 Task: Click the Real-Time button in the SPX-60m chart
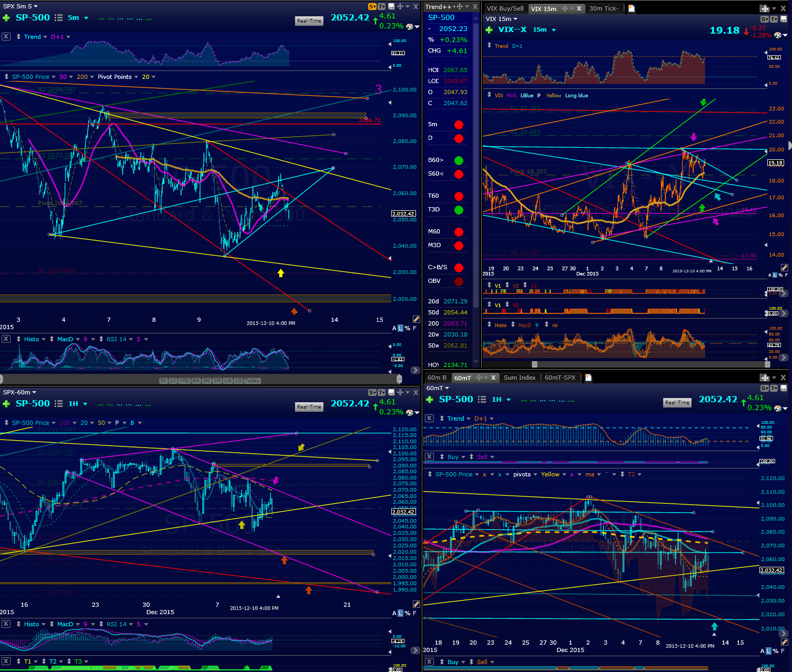[309, 407]
